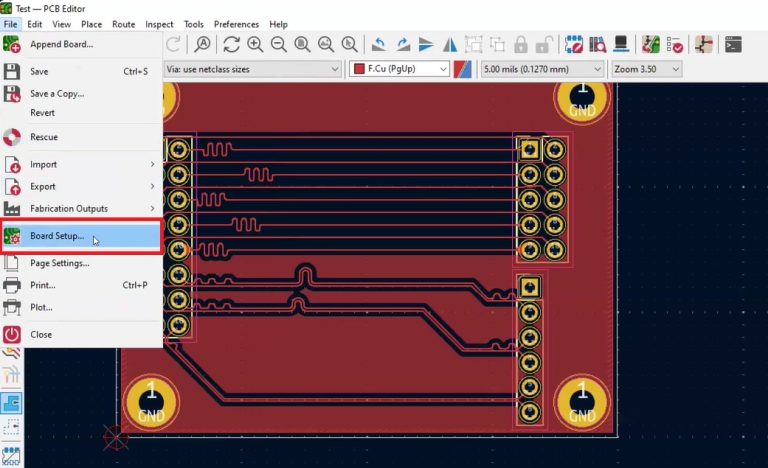Click the File menu title
Screen dimensions: 768x468
pyautogui.click(x=10, y=24)
